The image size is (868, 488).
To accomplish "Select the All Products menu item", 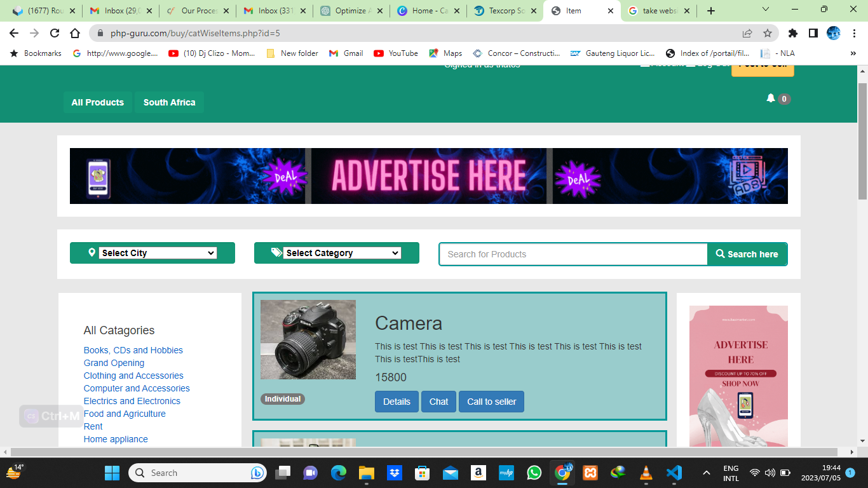I will tap(98, 102).
